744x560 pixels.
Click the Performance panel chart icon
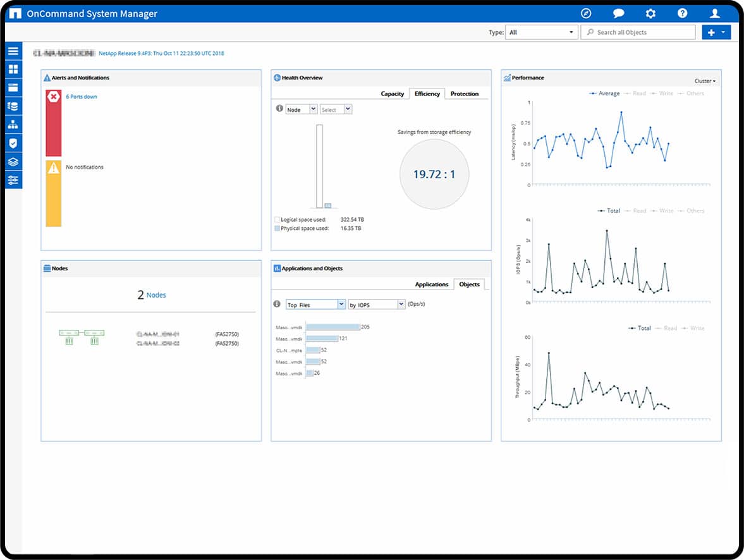[x=507, y=78]
